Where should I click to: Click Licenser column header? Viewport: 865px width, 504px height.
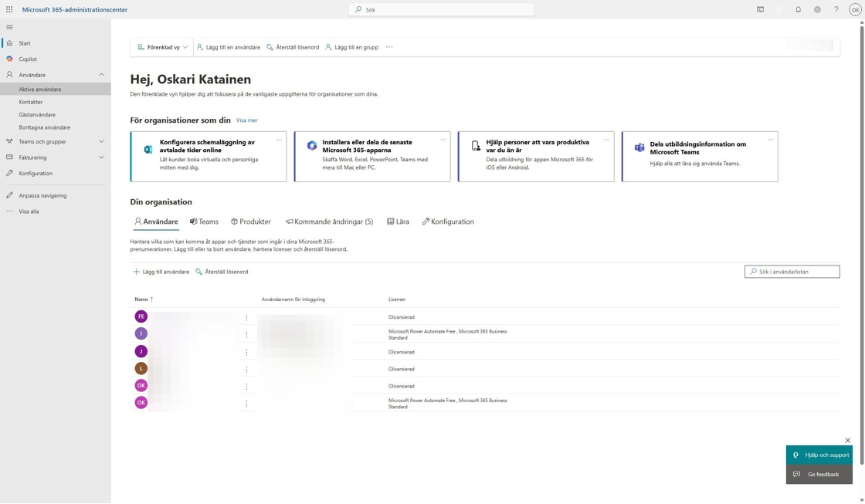397,299
